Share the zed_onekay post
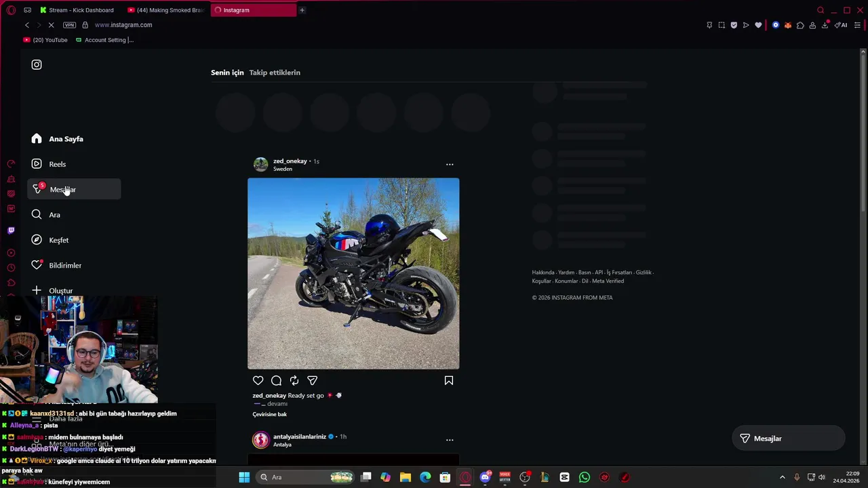Screen dimensions: 868x488 pos(312,381)
